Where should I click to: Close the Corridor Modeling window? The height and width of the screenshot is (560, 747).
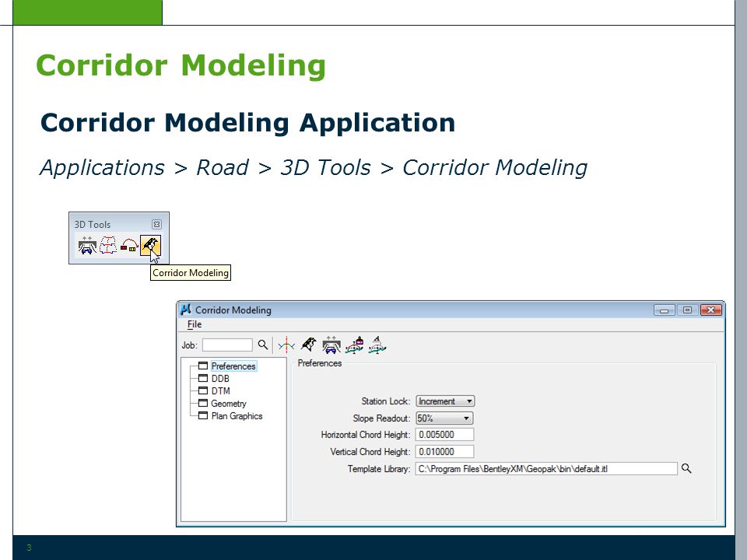coord(710,310)
